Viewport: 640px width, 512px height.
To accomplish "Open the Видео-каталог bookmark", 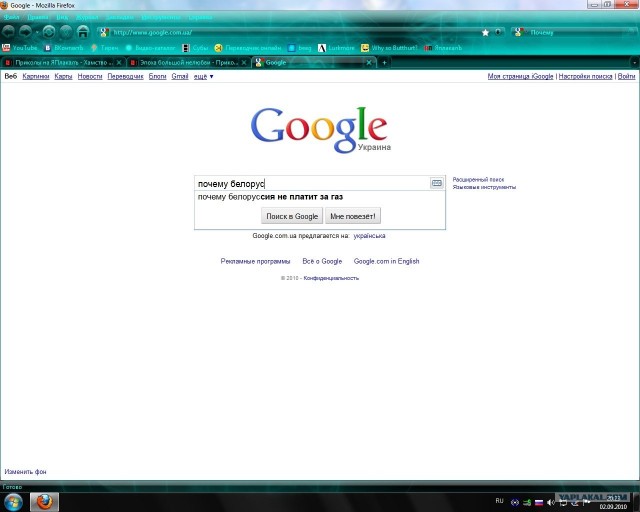I will coord(150,48).
